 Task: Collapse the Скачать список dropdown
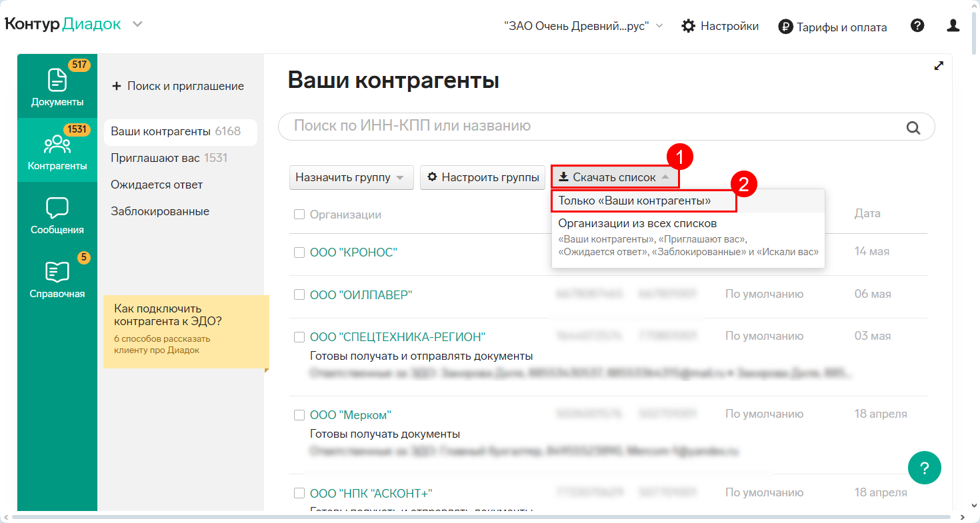tap(615, 177)
